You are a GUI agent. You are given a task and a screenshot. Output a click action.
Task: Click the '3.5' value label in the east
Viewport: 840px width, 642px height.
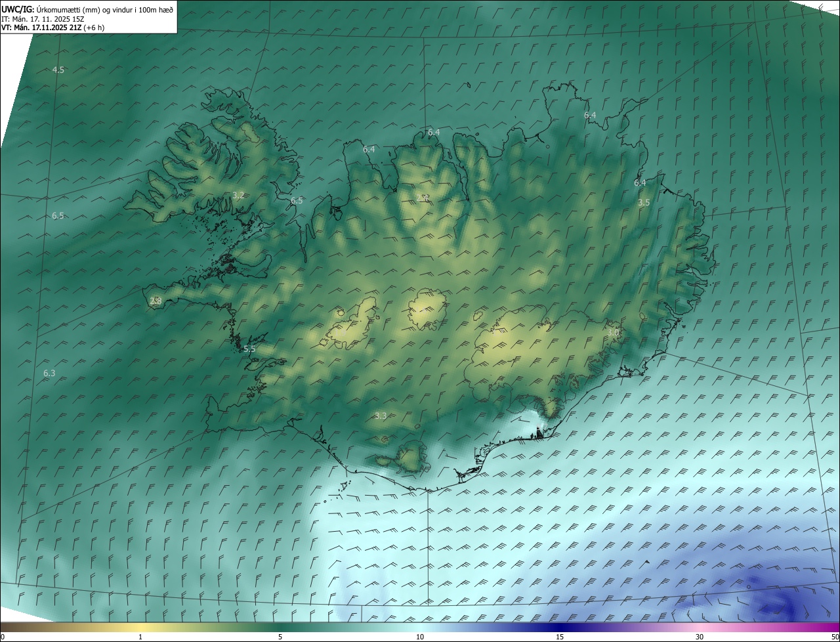[x=644, y=203]
